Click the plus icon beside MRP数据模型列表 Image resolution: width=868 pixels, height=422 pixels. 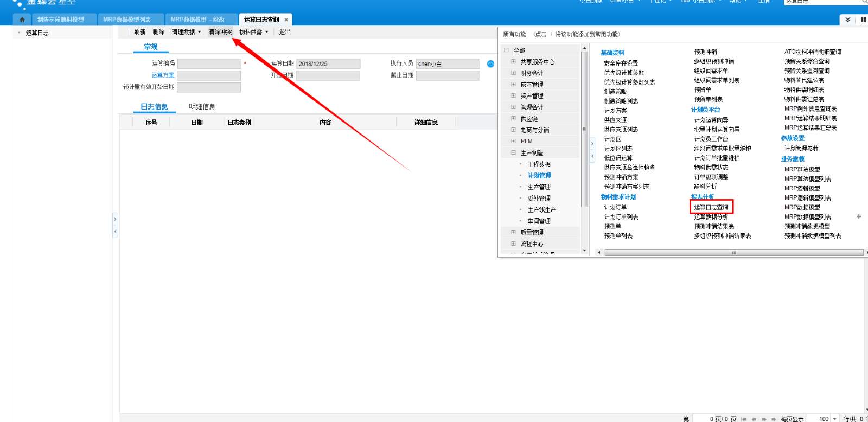click(x=859, y=216)
